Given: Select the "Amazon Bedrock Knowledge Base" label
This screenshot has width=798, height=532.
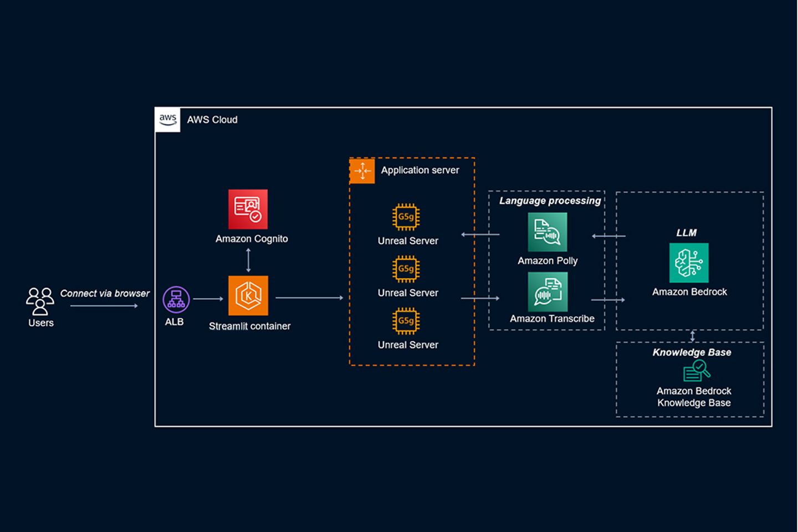Looking at the screenshot, I should click(694, 397).
